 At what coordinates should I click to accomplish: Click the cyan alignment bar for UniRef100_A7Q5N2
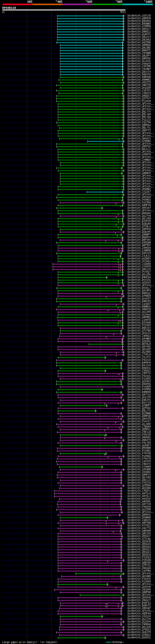[x=106, y=141]
